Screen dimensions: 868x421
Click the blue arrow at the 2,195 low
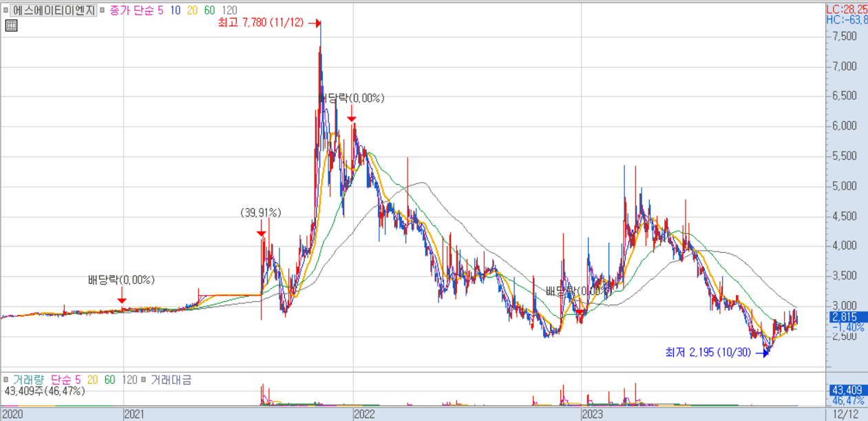762,353
